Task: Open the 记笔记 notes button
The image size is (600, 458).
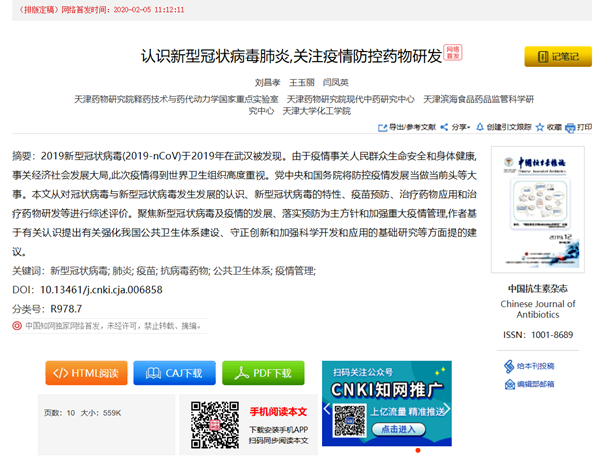Action: pos(555,57)
